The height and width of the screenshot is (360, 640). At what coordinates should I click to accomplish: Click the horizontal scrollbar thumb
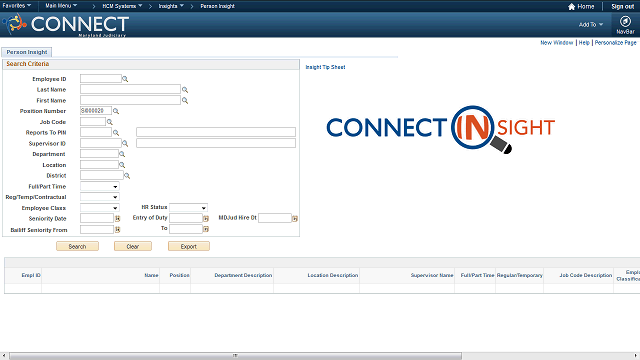[x=235, y=356]
